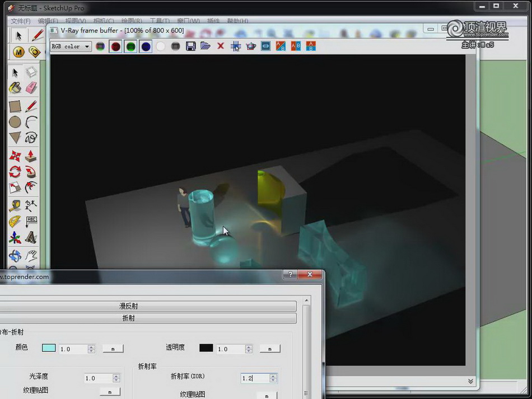Viewport: 532px width, 399px height.
Task: Switch to RGB color mode icon
Action: [100, 46]
